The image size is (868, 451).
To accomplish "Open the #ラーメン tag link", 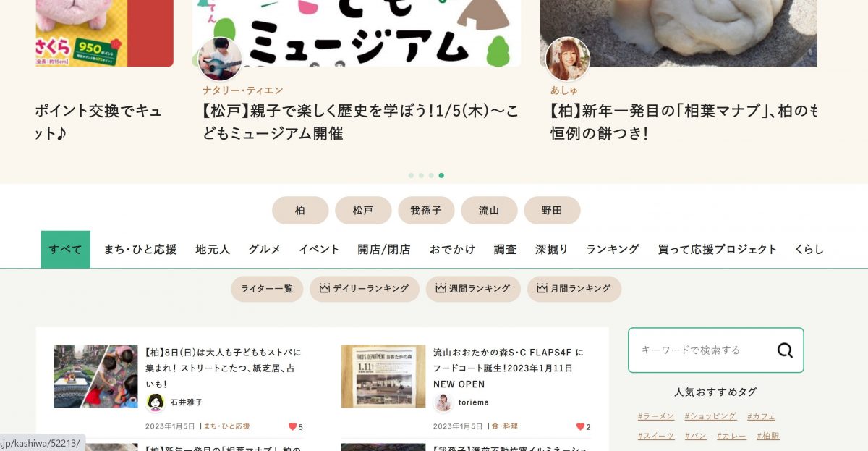I will click(x=656, y=416).
